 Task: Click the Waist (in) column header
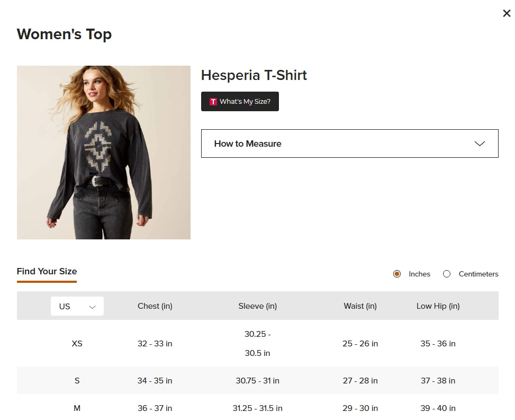[x=360, y=306]
